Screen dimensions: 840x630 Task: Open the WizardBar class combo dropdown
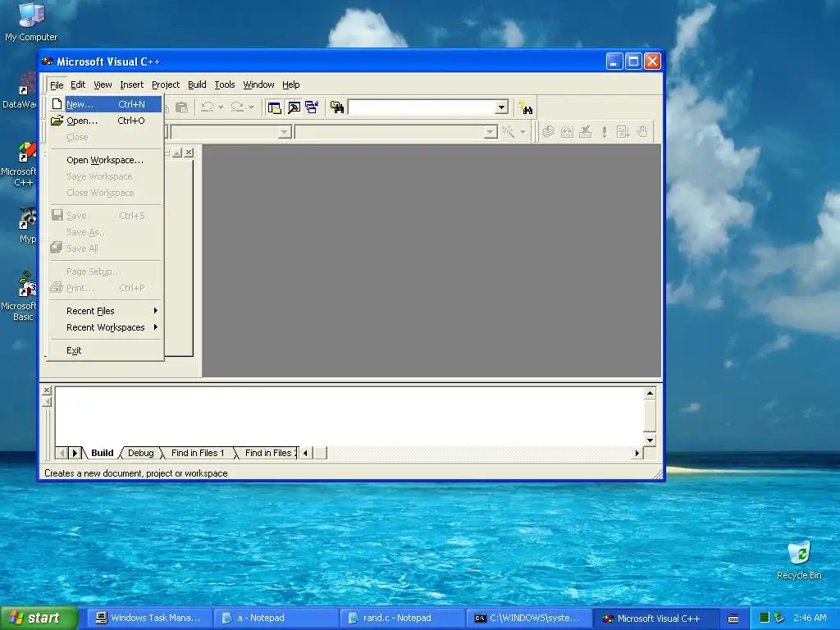[x=285, y=132]
